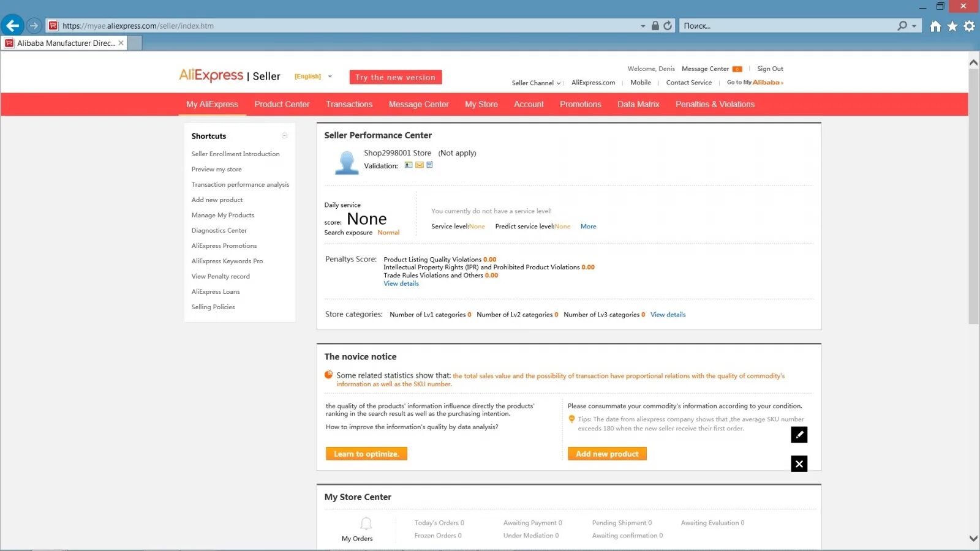Expand the Seller Channel dropdown
Viewport: 980px width, 551px height.
(536, 83)
